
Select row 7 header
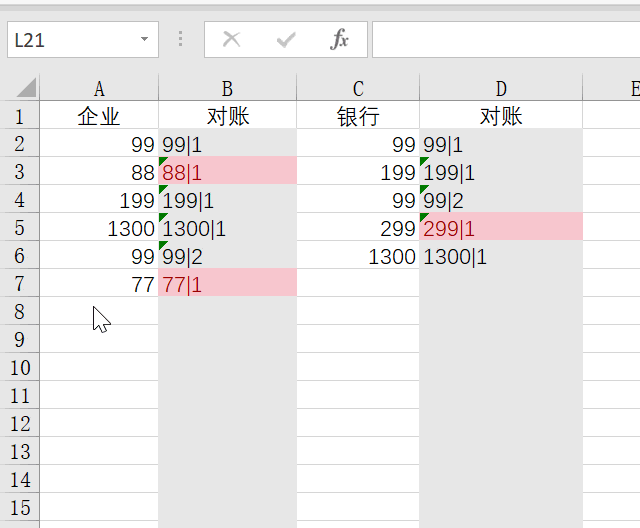(x=19, y=283)
